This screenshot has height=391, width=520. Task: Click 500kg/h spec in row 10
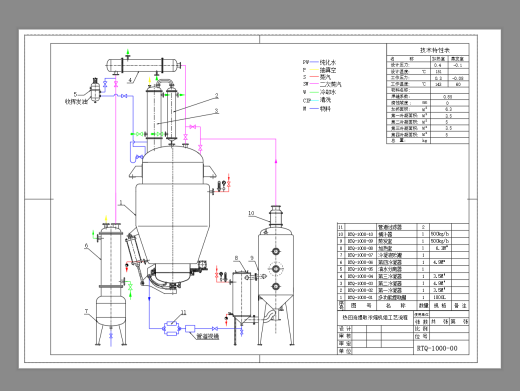point(440,234)
